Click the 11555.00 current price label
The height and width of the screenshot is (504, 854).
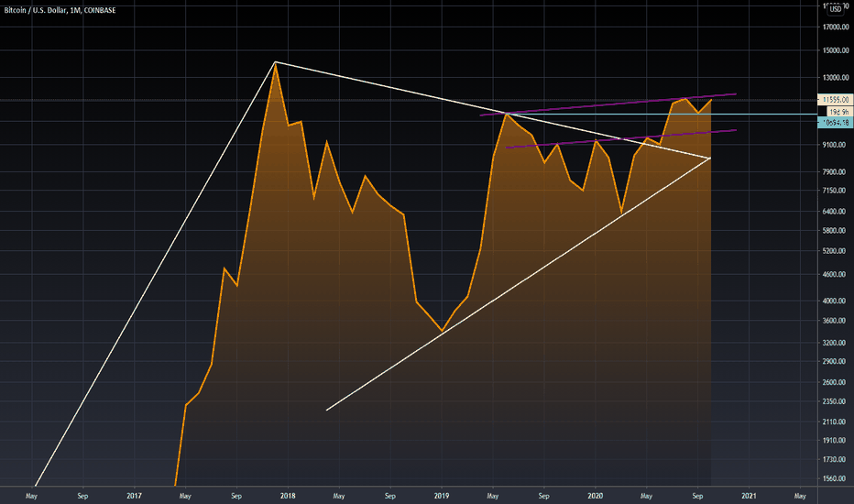836,100
